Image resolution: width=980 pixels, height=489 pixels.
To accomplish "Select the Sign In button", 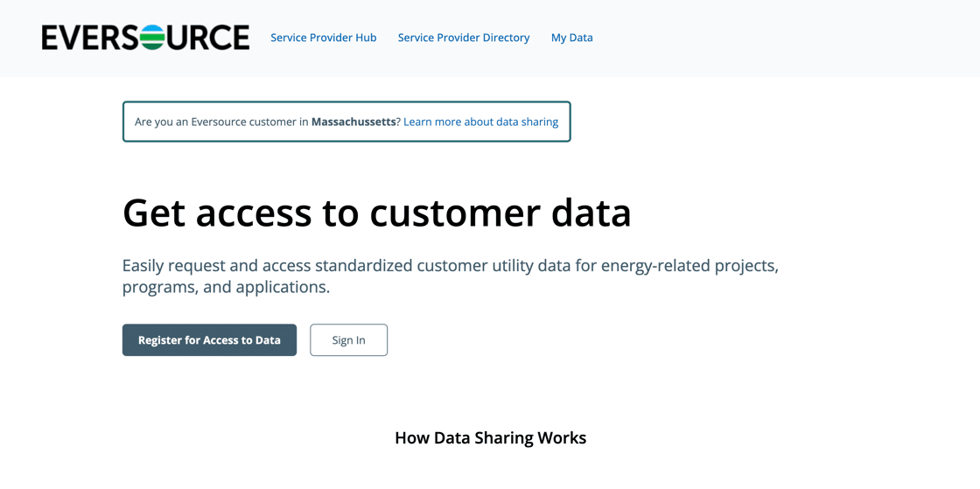I will (x=348, y=340).
